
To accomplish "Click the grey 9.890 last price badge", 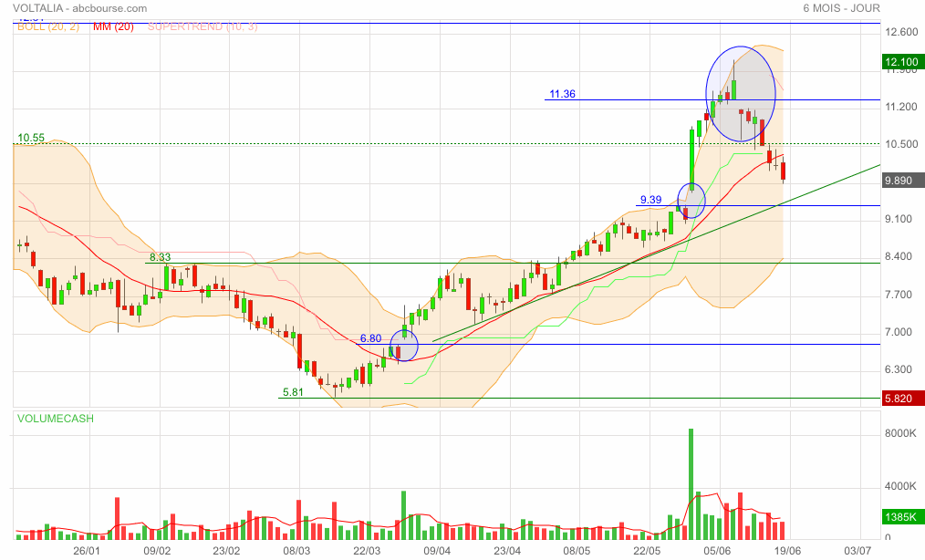I will pyautogui.click(x=902, y=181).
